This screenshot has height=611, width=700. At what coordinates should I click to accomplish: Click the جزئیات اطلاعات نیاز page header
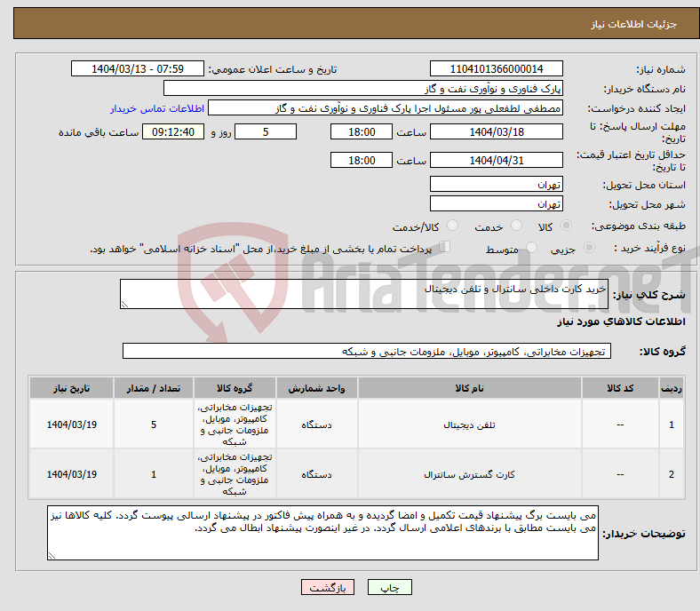[x=634, y=24]
